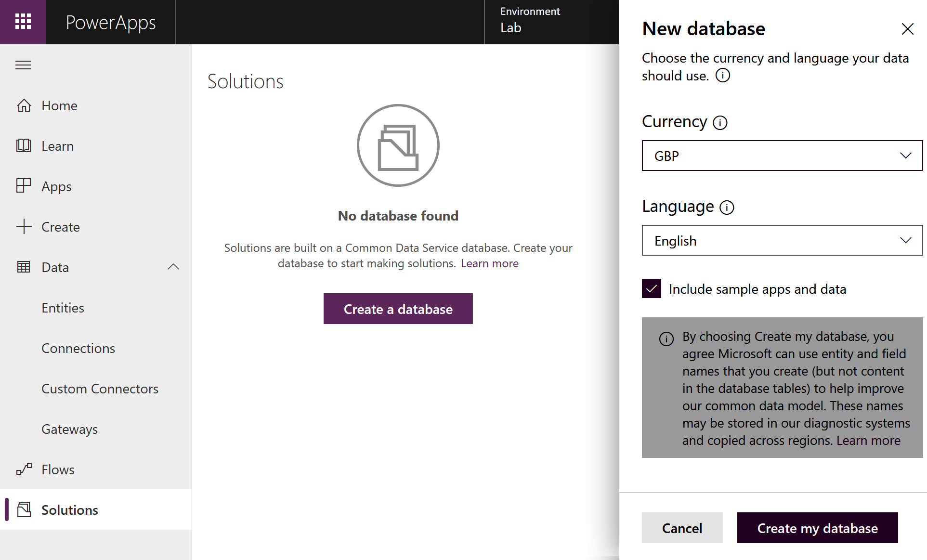Click info icon after 'should use.'

(x=723, y=76)
